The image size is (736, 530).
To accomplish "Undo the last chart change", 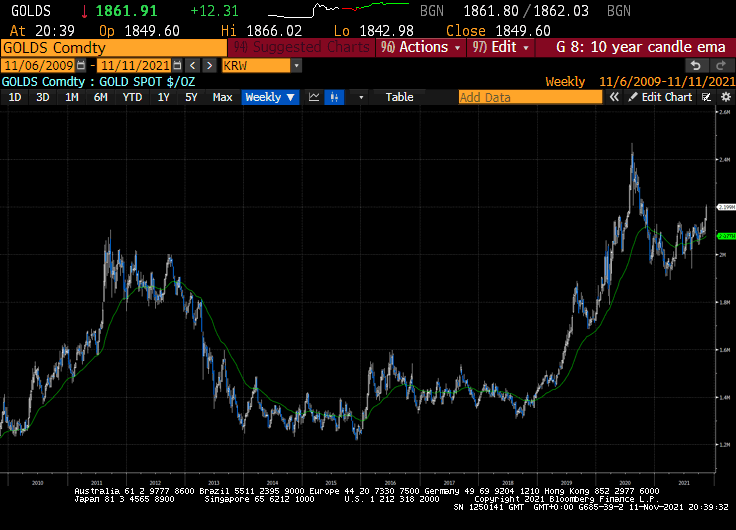I will 696,66.
